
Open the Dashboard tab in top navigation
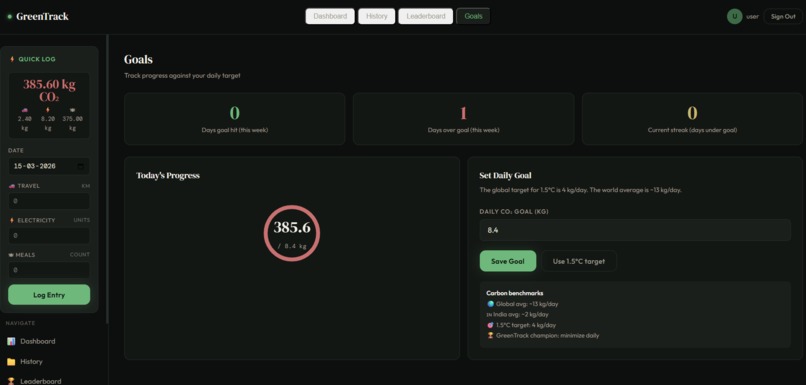(330, 16)
